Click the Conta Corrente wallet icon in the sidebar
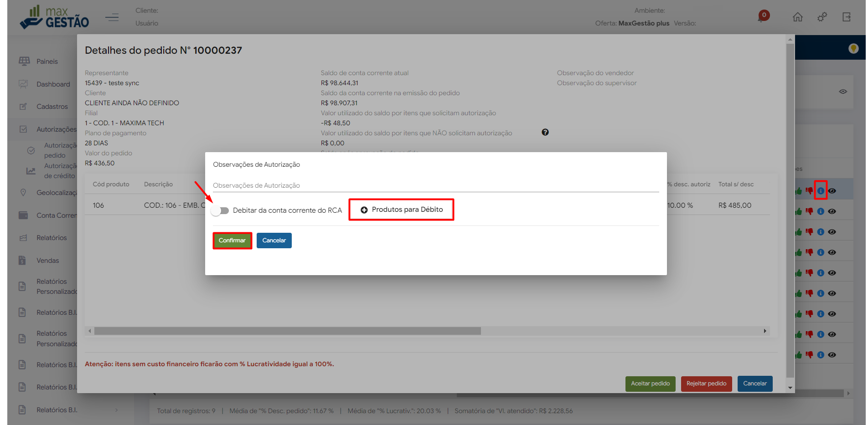 [23, 215]
